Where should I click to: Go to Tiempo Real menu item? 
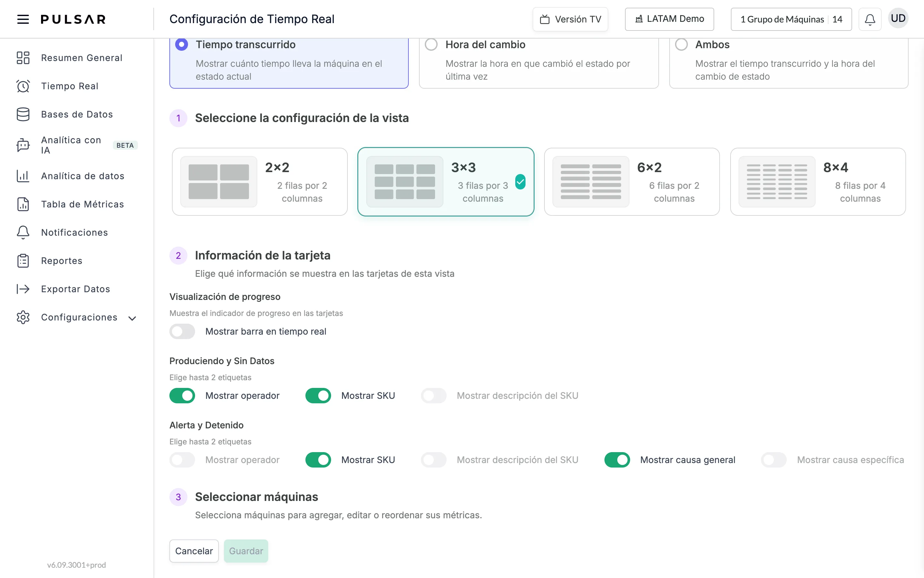click(x=70, y=86)
